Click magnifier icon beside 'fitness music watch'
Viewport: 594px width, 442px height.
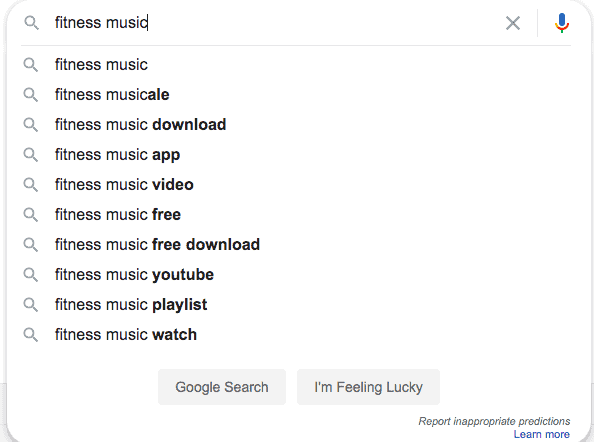point(31,335)
